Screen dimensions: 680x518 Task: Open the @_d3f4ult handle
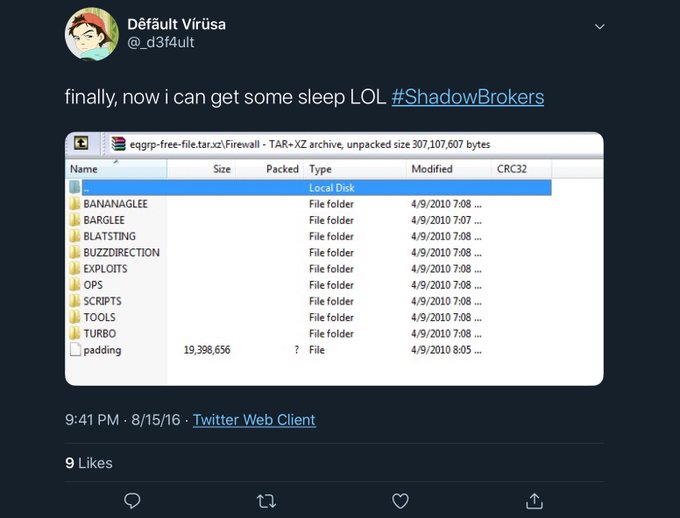click(160, 43)
